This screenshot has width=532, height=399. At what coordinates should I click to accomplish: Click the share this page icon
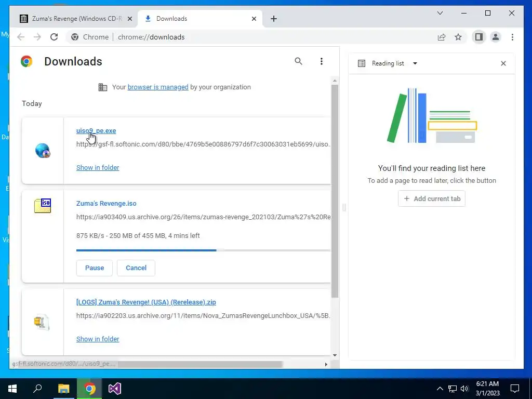point(442,37)
